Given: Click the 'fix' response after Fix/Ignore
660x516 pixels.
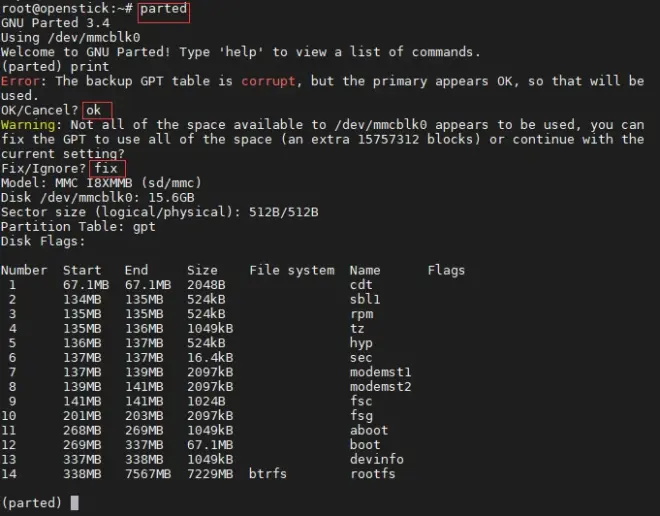Looking at the screenshot, I should [106, 168].
